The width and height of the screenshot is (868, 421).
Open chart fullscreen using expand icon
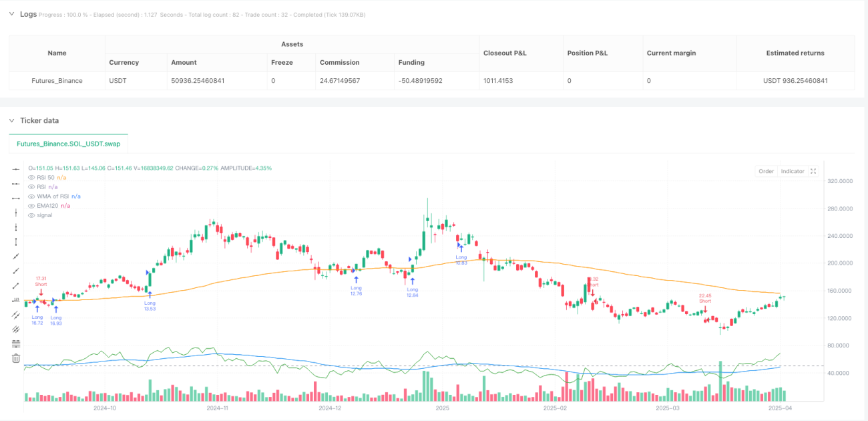[x=813, y=171]
